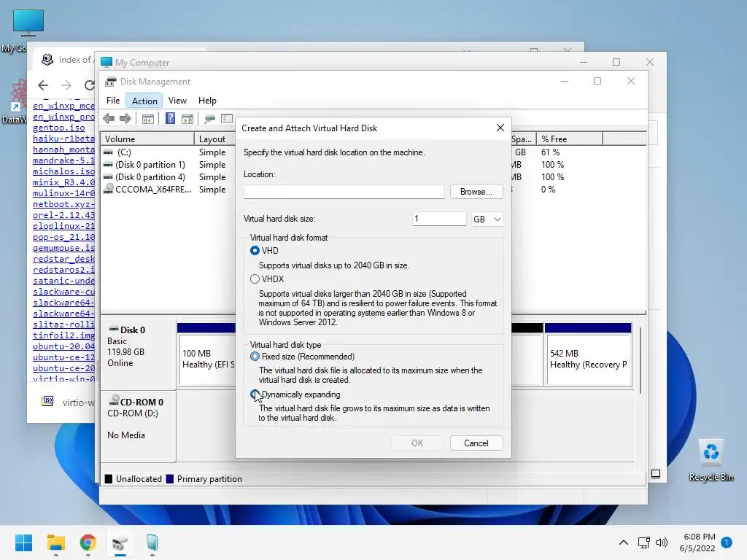Expand the system tray hidden icons chevron
Screen dimensions: 747x560
[x=623, y=542]
